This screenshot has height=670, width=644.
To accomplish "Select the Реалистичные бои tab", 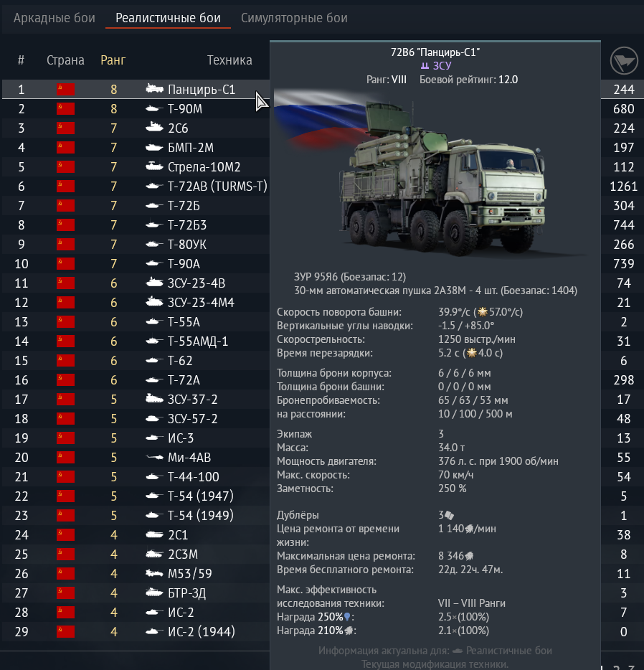I will (x=168, y=18).
